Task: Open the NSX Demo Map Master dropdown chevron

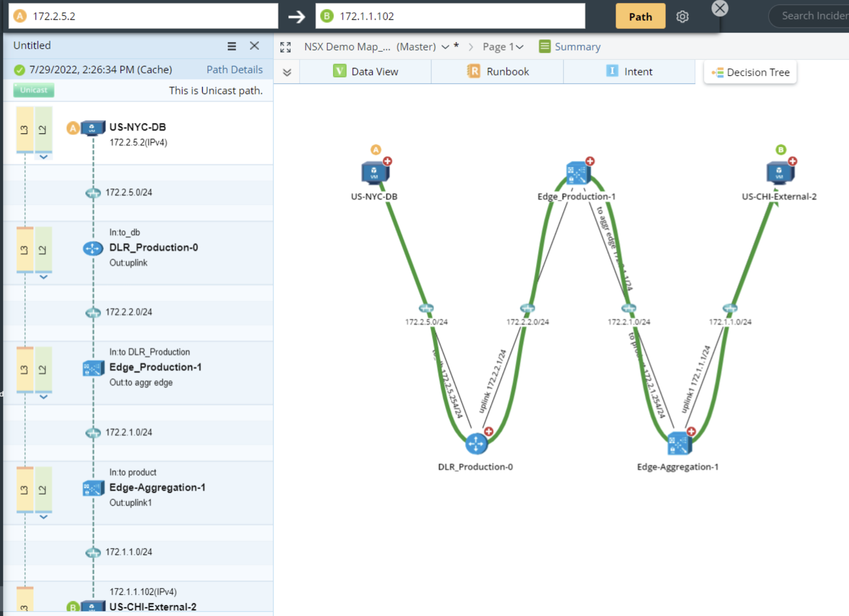Action: 445,47
